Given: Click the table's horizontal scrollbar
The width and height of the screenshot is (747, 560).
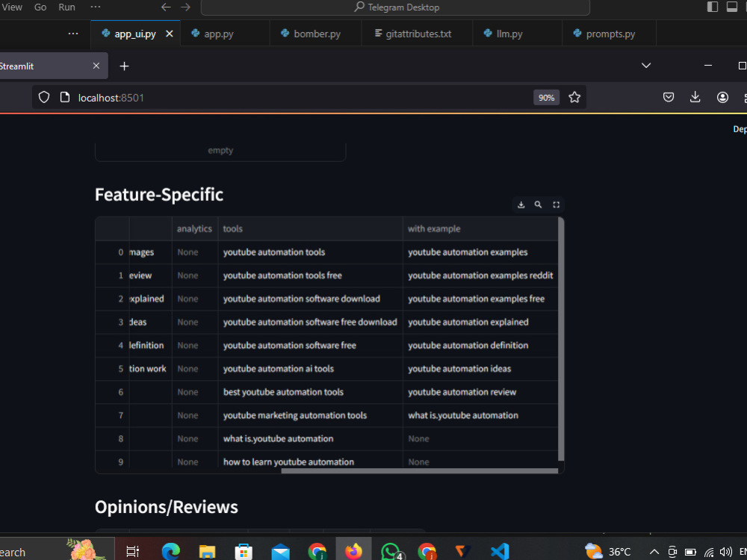Looking at the screenshot, I should (419, 471).
